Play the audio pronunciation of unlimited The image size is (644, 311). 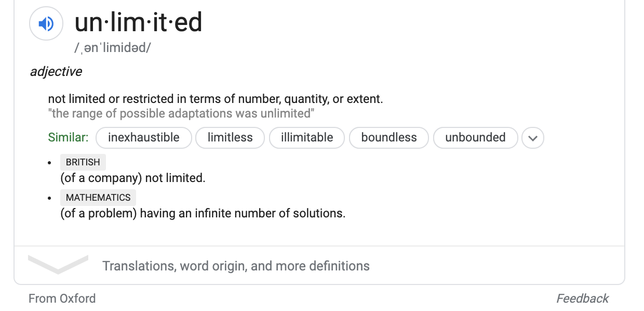46,24
